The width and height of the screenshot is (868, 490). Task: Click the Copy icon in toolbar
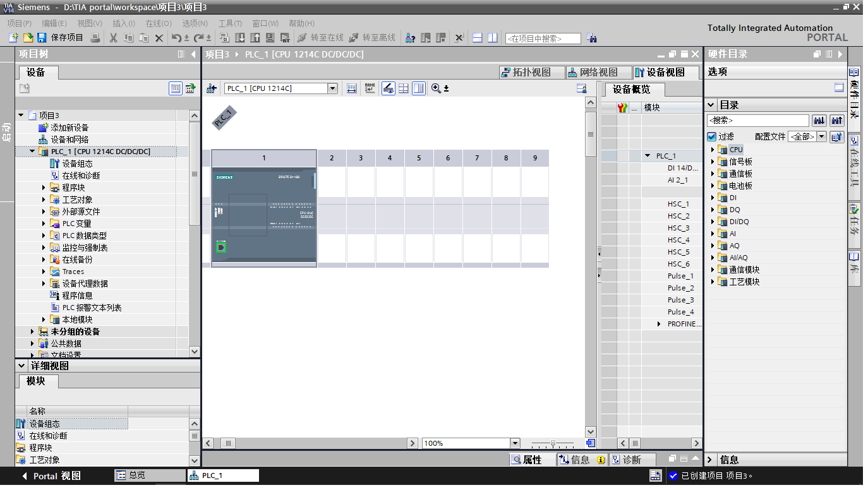[x=129, y=38]
